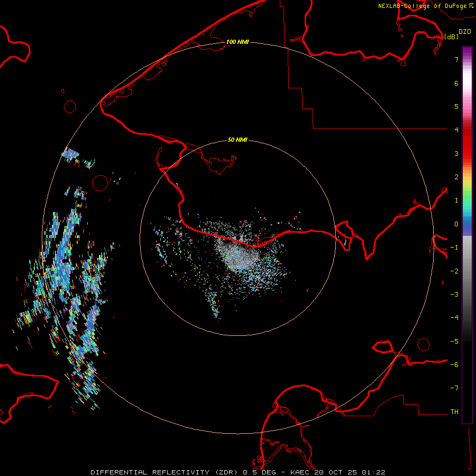476x476 pixels.
Task: Click the 'TH' threshold label on the scale
Action: [x=454, y=412]
